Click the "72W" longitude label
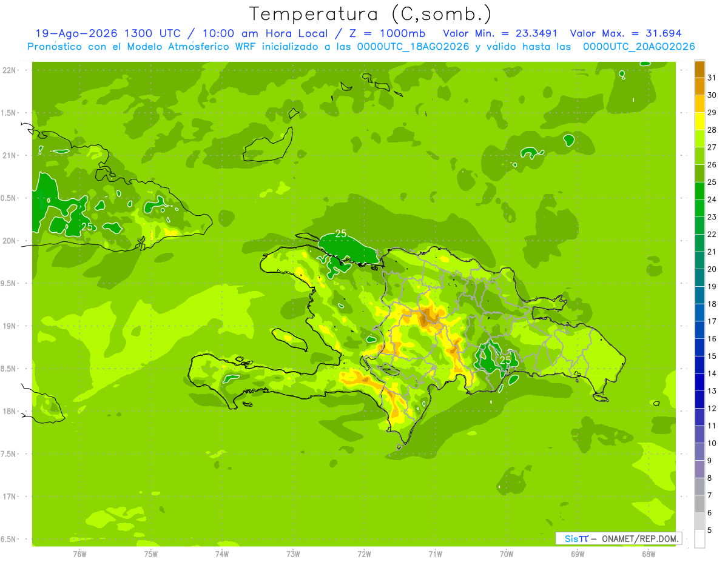This screenshot has width=728, height=562. click(364, 554)
